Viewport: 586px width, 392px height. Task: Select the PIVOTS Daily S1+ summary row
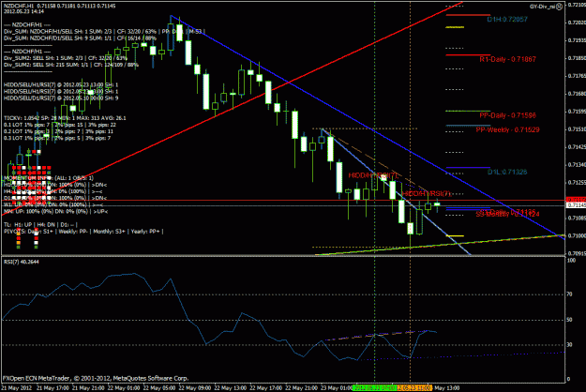[83, 232]
